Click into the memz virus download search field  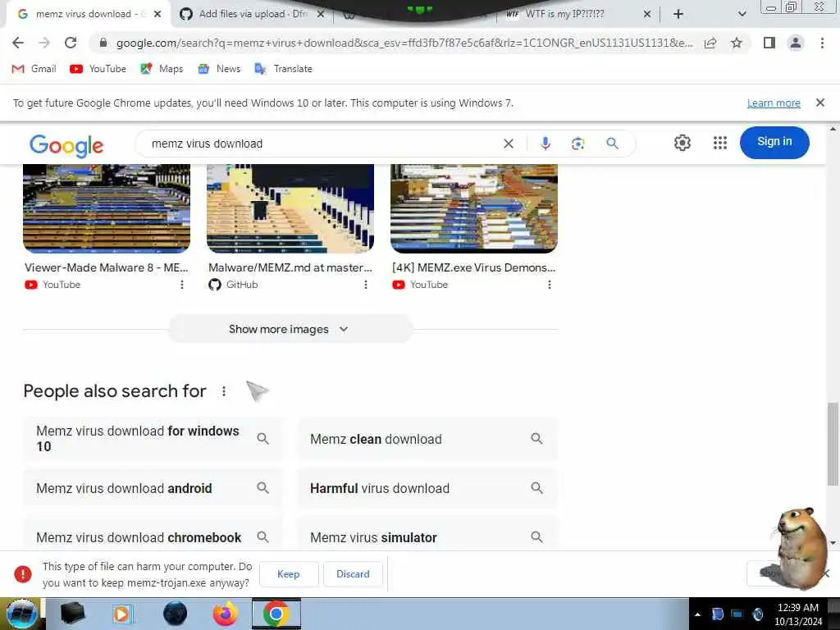322,144
